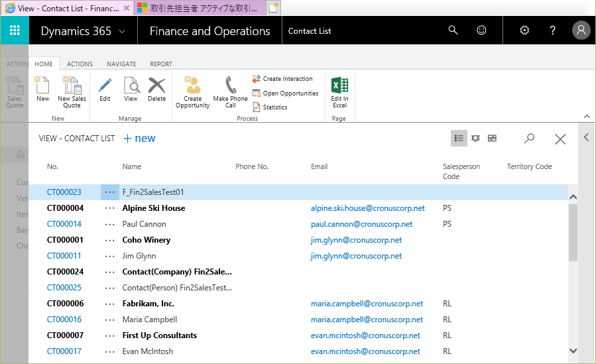Click the scroll up arrow of the list
This screenshot has width=596, height=364.
(573, 197)
